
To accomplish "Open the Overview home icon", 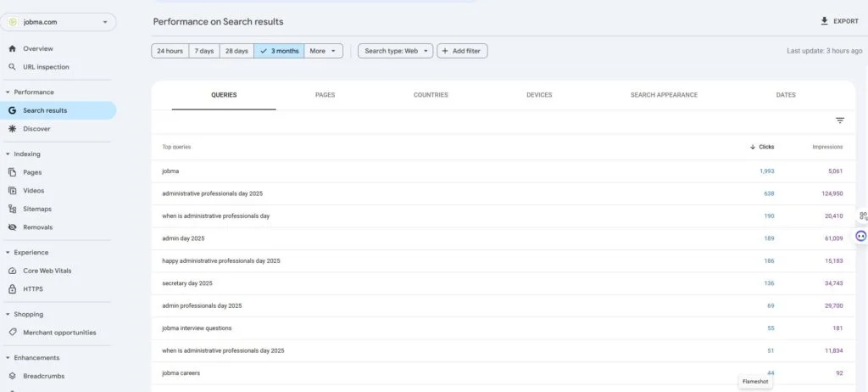I will tap(12, 49).
